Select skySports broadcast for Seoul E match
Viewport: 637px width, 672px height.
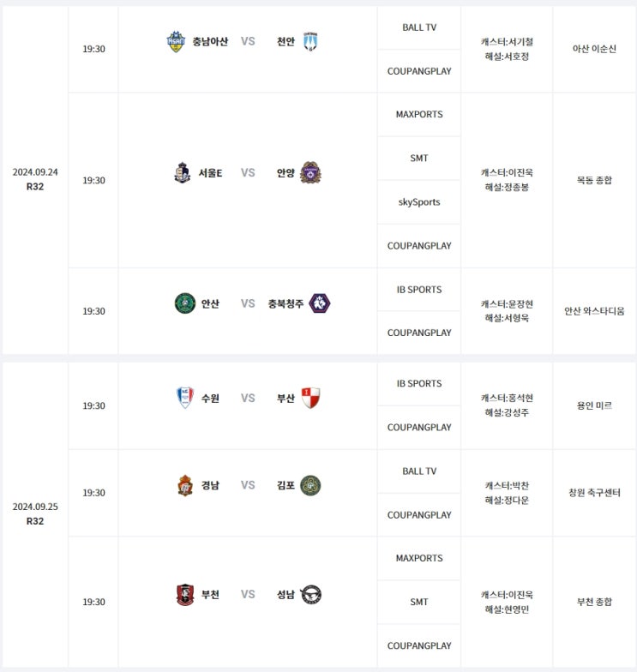419,202
